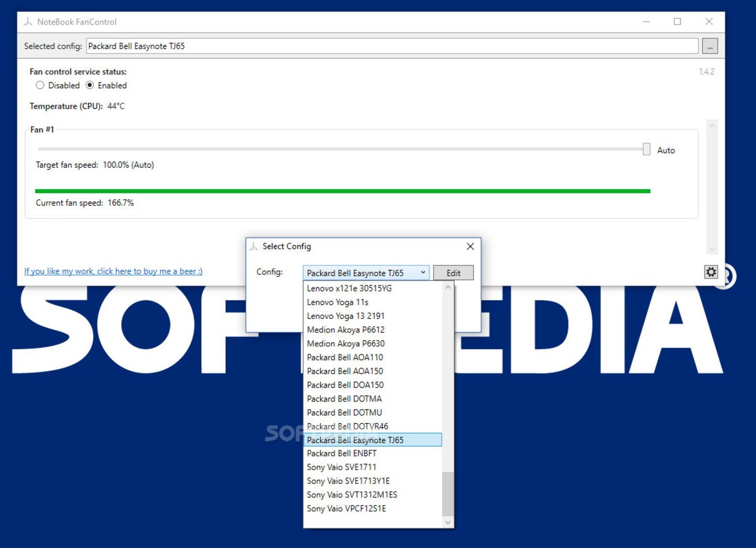Pick Sony Vaio SVE1713Y1E config
756x548 pixels.
tap(373, 481)
